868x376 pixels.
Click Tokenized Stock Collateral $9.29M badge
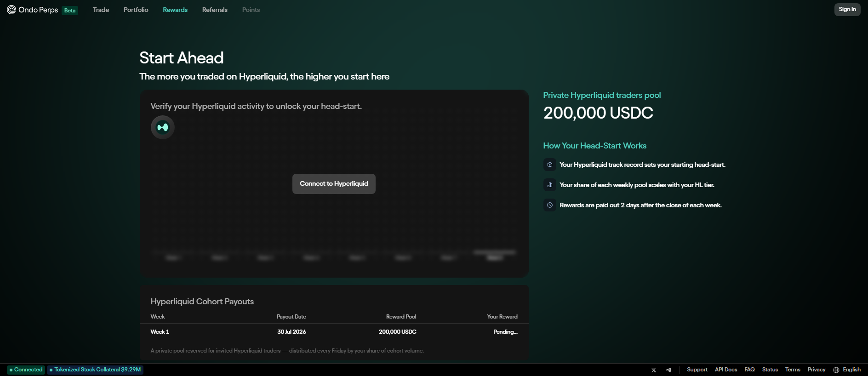click(x=95, y=370)
